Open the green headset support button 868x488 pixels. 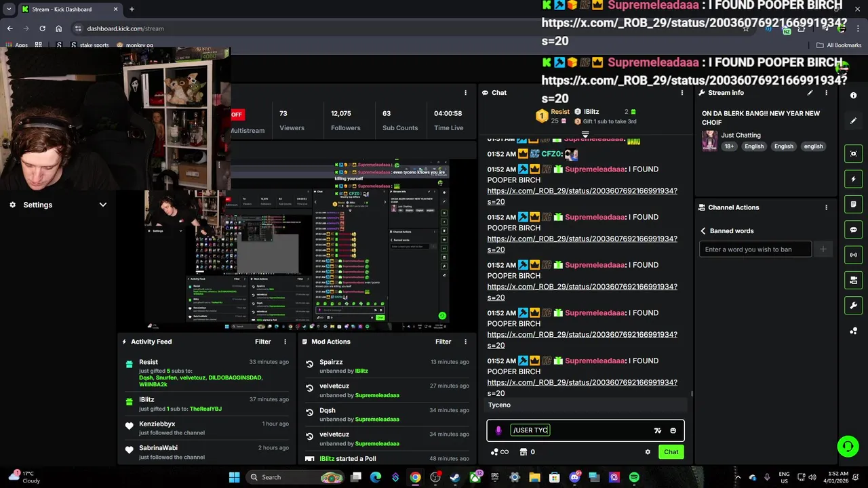click(848, 446)
